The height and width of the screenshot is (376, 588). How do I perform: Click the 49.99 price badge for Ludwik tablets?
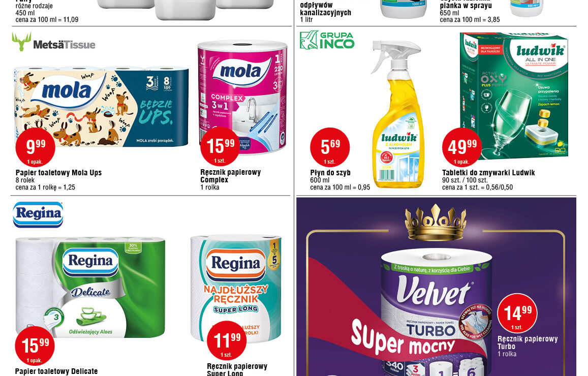point(462,147)
